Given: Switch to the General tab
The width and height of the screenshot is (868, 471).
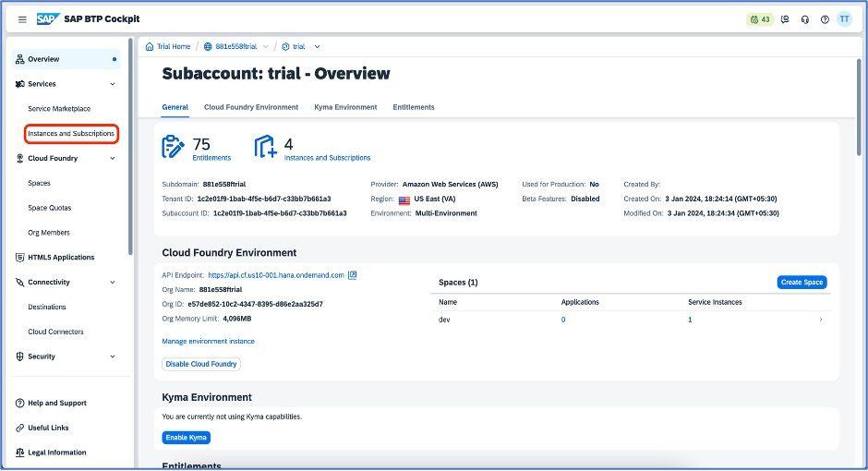Looking at the screenshot, I should (175, 107).
